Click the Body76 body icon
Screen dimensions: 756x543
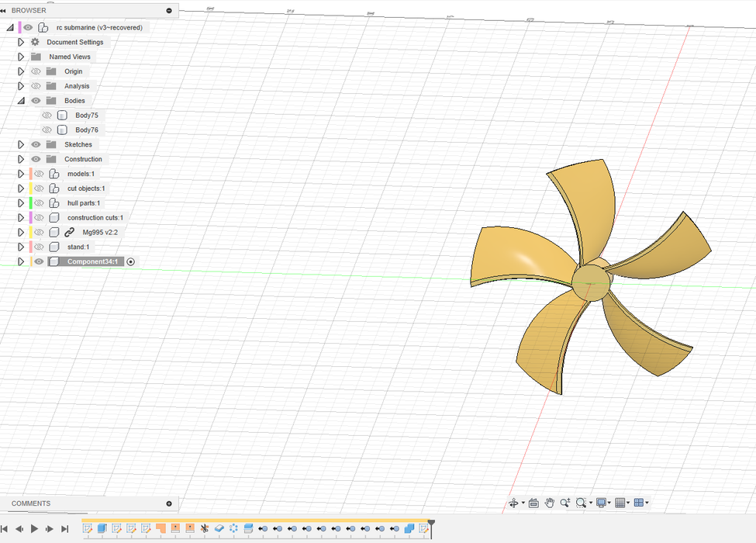[62, 130]
